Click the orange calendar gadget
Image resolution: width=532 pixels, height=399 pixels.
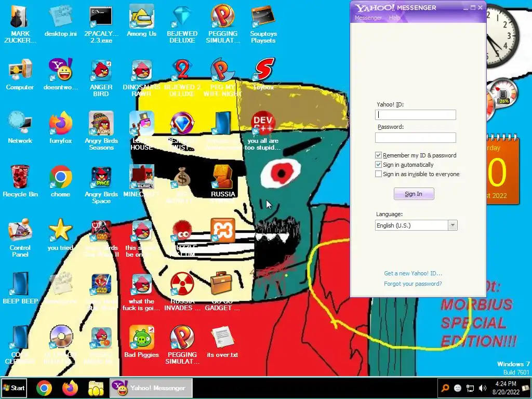coord(502,170)
